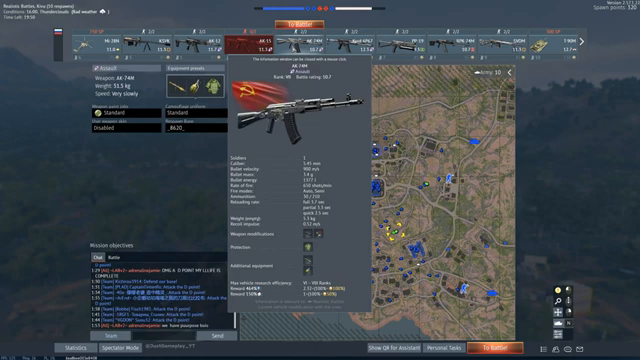Click the grenade equipment preset icon

[x=195, y=87]
